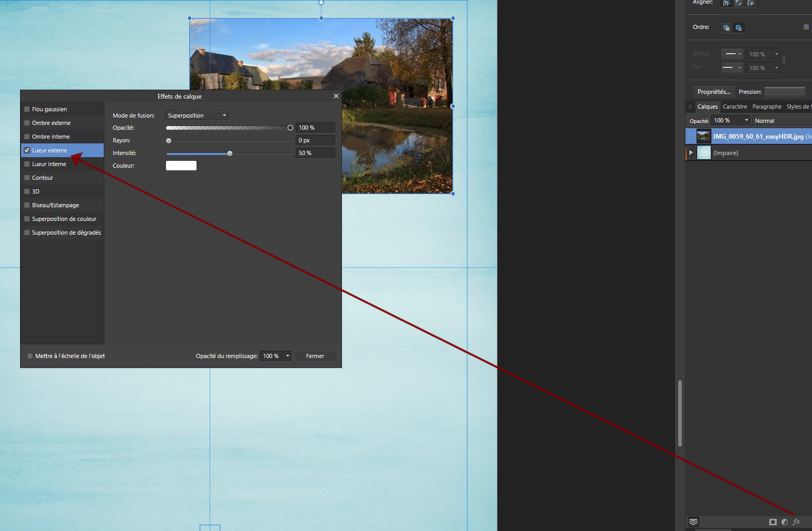812x531 pixels.
Task: Open layer effects via fx icon
Action: point(796,522)
